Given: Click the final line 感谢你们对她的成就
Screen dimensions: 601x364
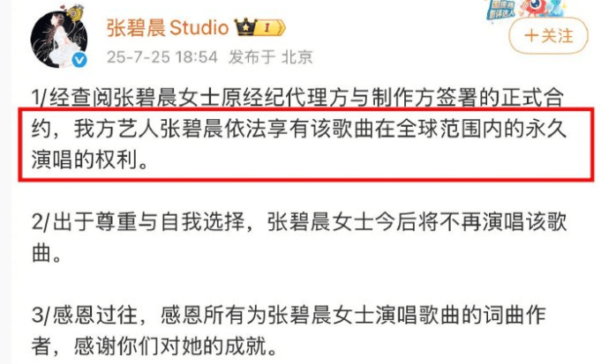Looking at the screenshot, I should click(x=175, y=346).
